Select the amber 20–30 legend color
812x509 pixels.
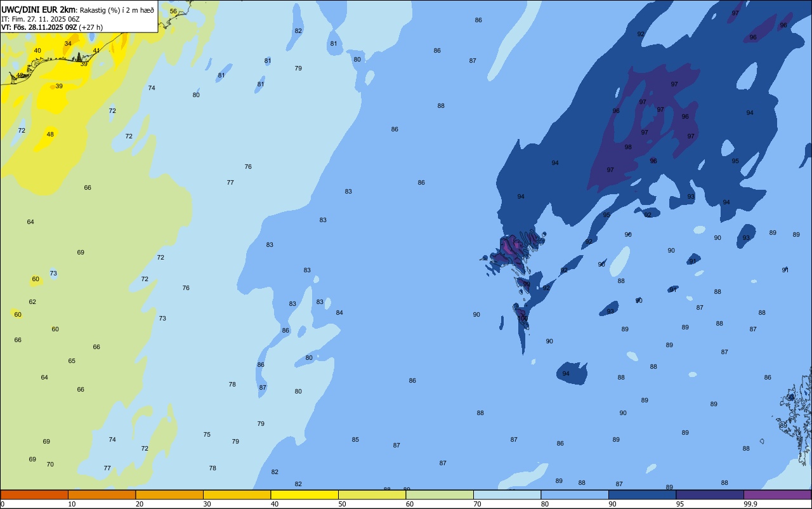click(x=169, y=494)
